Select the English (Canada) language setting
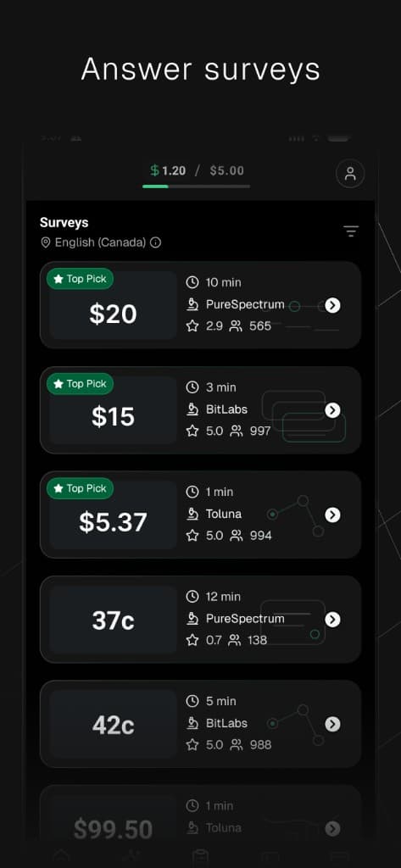The image size is (401, 868). [100, 242]
